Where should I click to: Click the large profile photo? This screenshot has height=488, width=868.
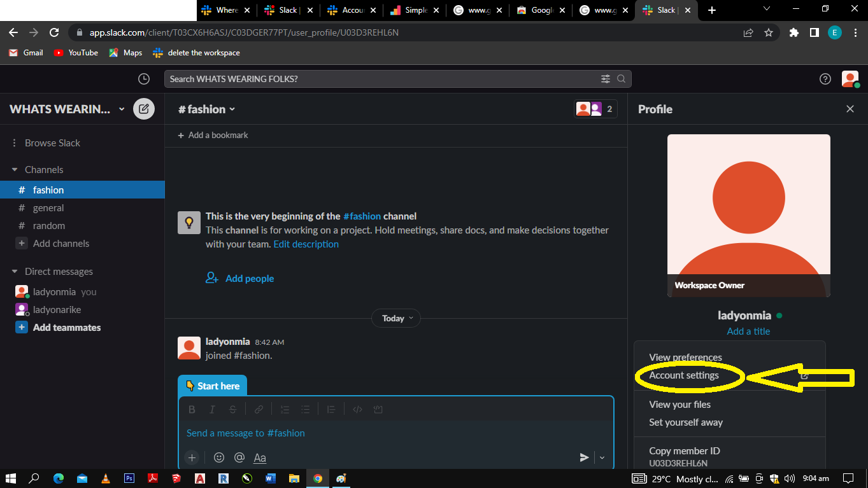coord(749,216)
